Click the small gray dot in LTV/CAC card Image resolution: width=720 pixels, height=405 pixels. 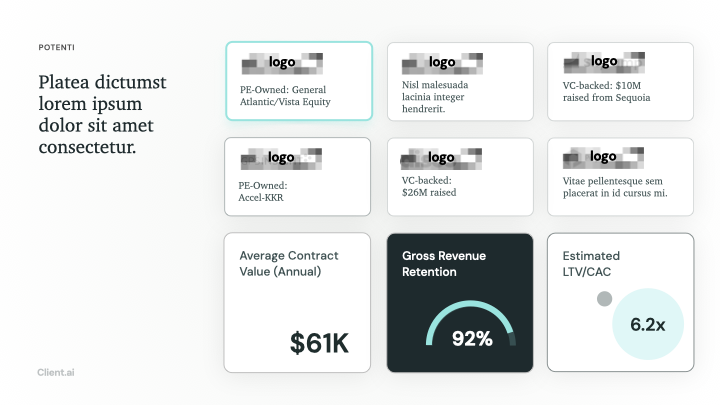pyautogui.click(x=604, y=299)
